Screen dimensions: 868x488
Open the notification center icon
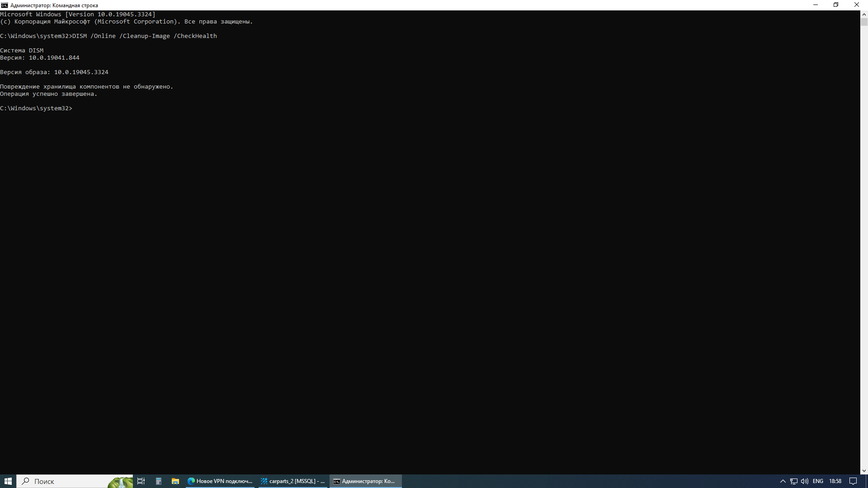click(x=853, y=481)
